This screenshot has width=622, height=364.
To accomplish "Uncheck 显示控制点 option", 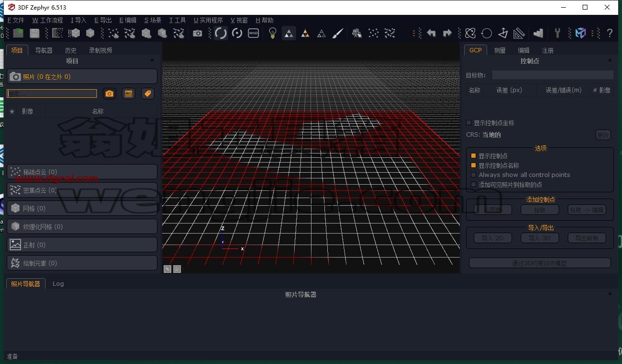I will (x=474, y=156).
